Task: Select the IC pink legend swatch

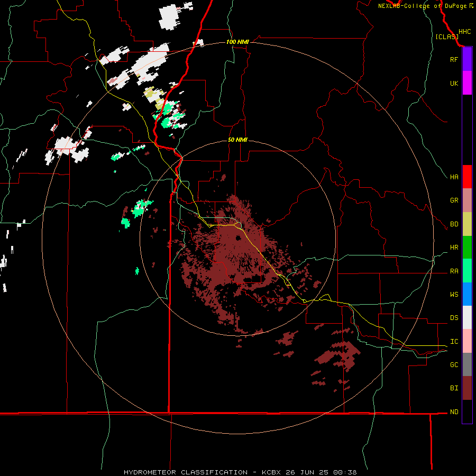Action: tap(467, 341)
